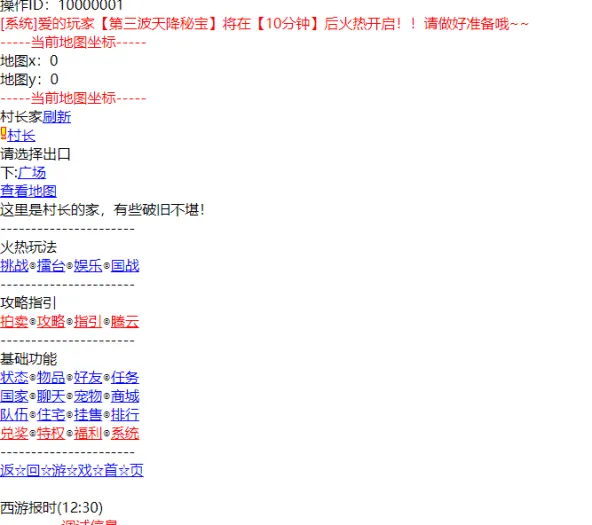Click the 刷新 refresh link
The width and height of the screenshot is (592, 525).
(x=57, y=117)
